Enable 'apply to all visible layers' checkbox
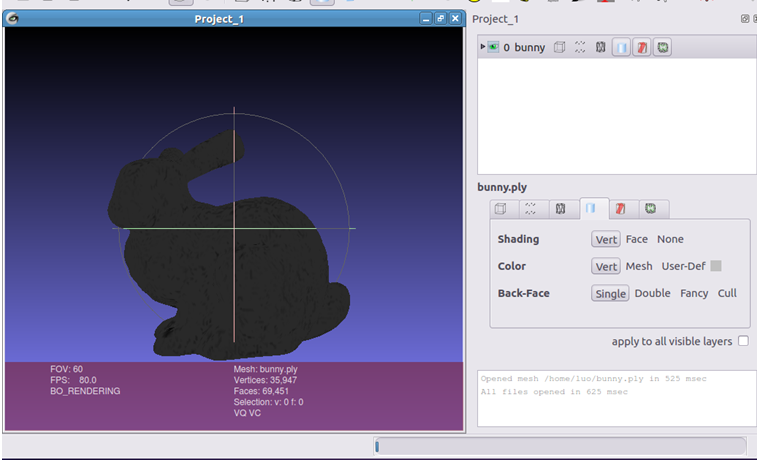The image size is (757, 460). pos(743,341)
